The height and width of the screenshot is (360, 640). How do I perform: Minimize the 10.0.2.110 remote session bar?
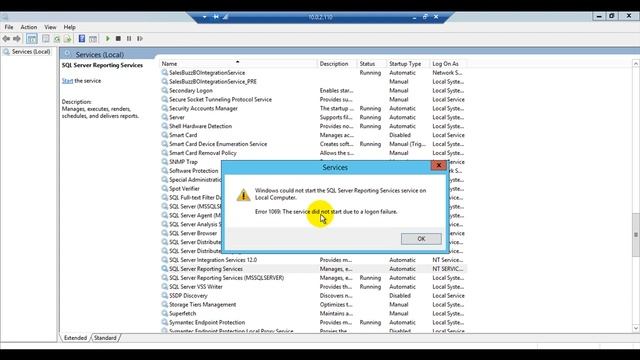coord(414,17)
